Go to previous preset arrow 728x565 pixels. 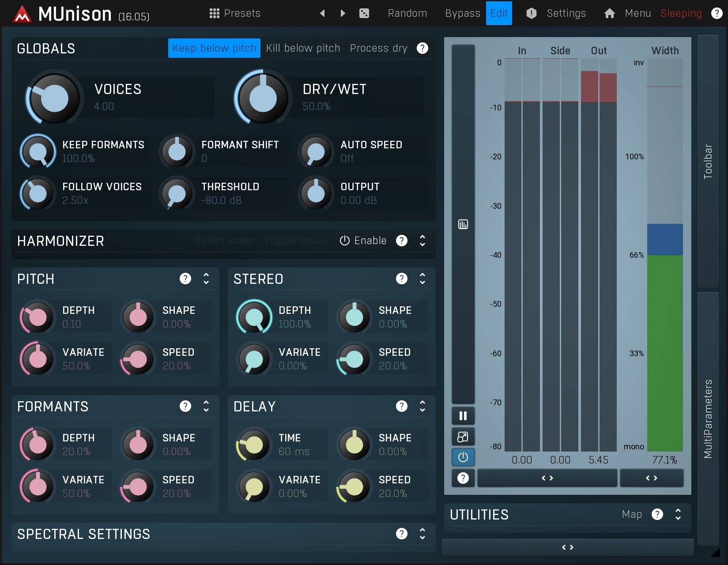tap(322, 13)
